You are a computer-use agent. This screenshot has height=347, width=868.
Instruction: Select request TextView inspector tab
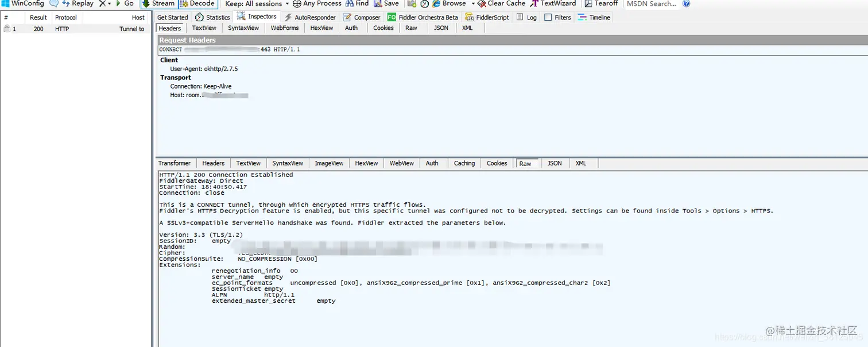pyautogui.click(x=204, y=28)
